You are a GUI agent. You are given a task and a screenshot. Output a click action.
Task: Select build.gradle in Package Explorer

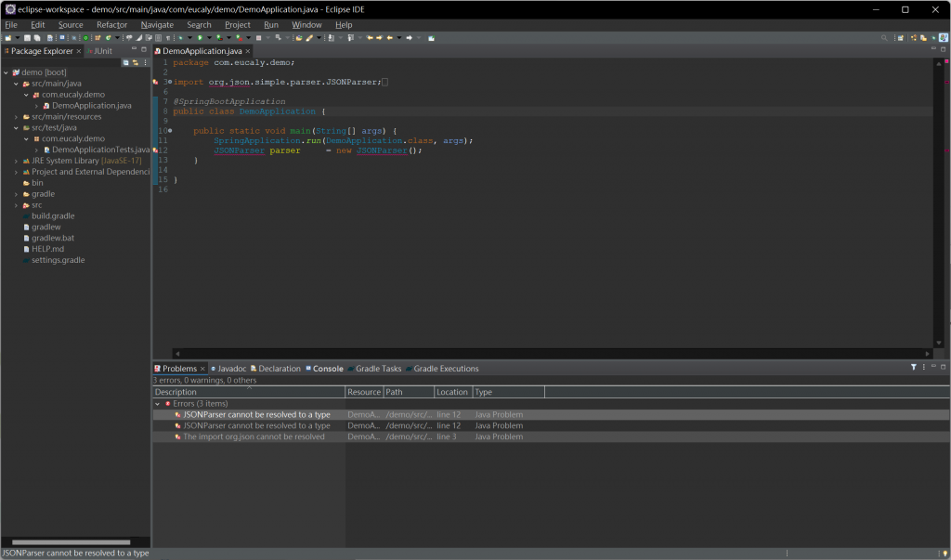coord(52,216)
